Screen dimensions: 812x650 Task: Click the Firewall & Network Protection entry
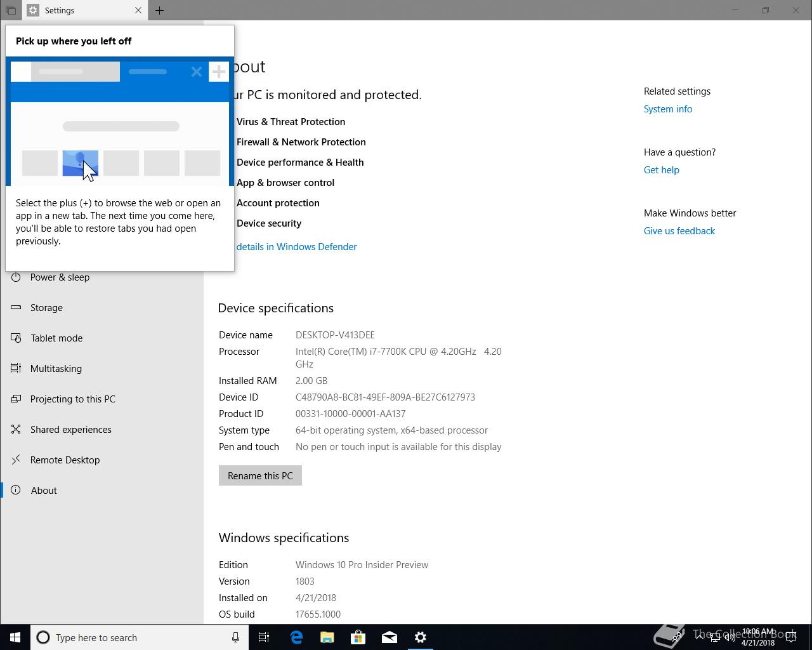(301, 142)
